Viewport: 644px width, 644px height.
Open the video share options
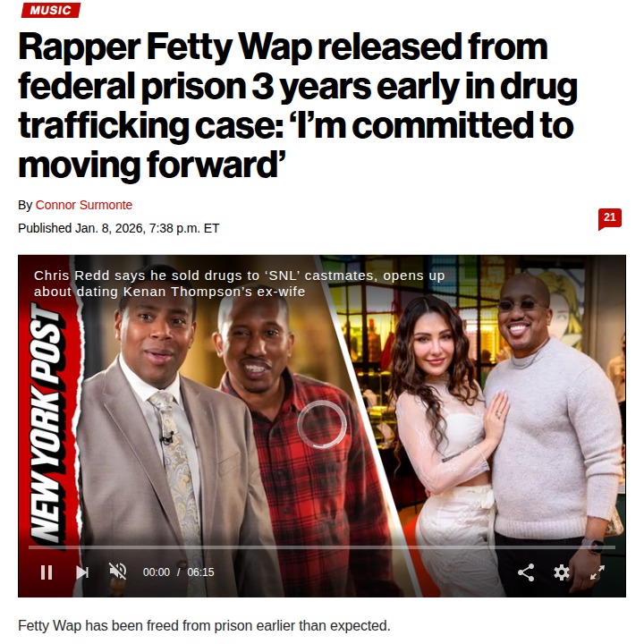tap(526, 572)
